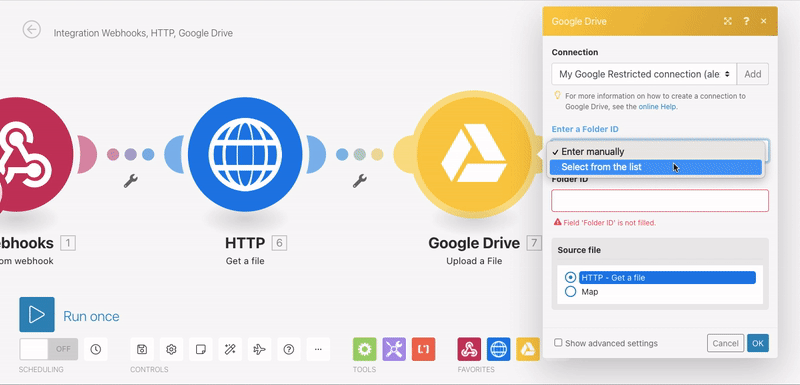Click the 'Enter a Folder ID' label
Screen dimensions: 800x385
[585, 129]
